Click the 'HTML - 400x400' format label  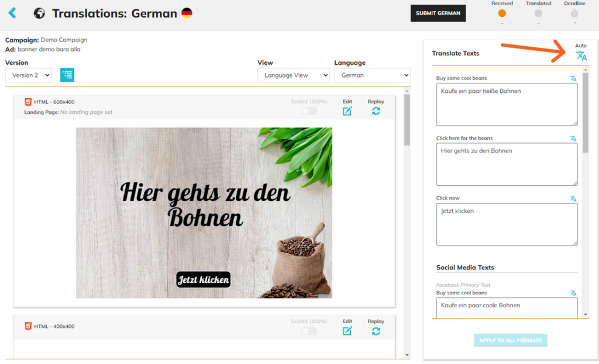pyautogui.click(x=54, y=326)
